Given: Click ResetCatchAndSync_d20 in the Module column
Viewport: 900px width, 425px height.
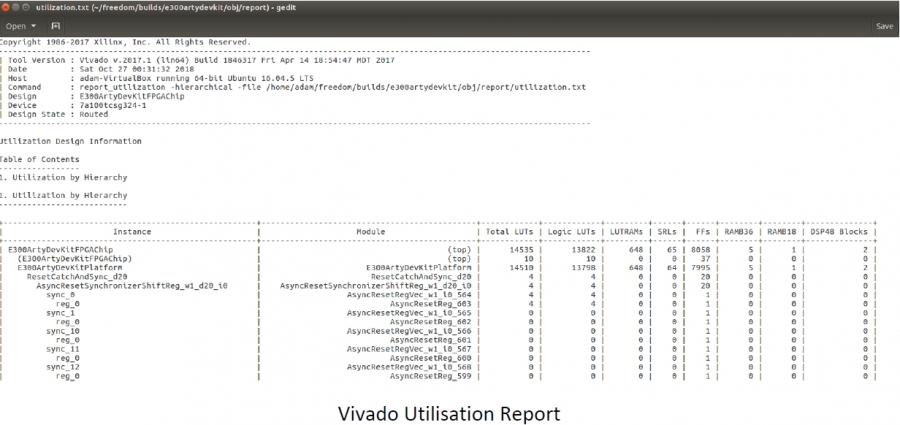Looking at the screenshot, I should 421,277.
